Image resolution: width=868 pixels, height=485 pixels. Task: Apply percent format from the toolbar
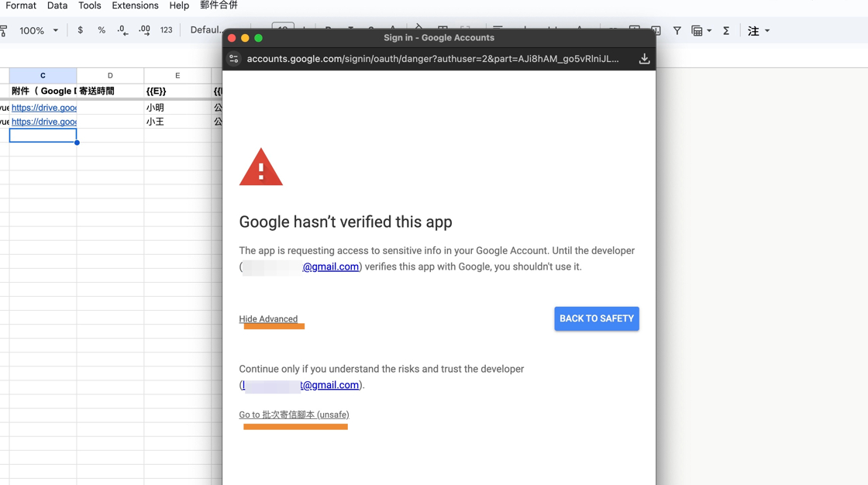click(x=102, y=30)
